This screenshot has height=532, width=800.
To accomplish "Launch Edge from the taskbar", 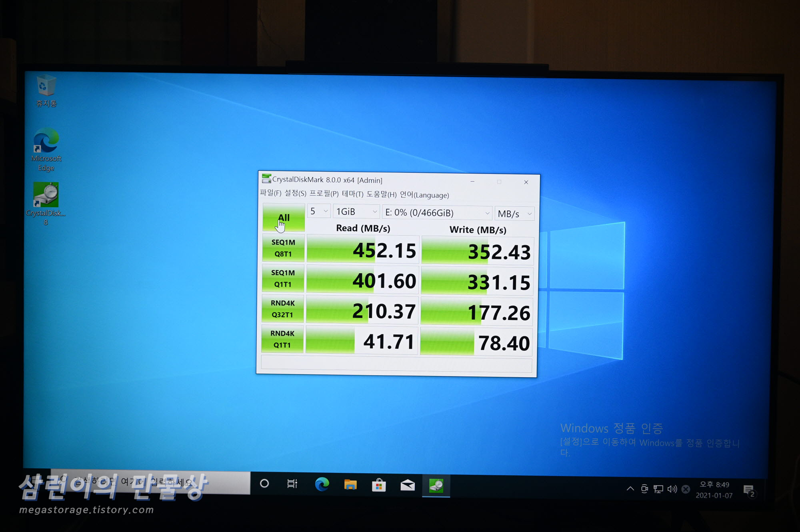I will coord(322,484).
